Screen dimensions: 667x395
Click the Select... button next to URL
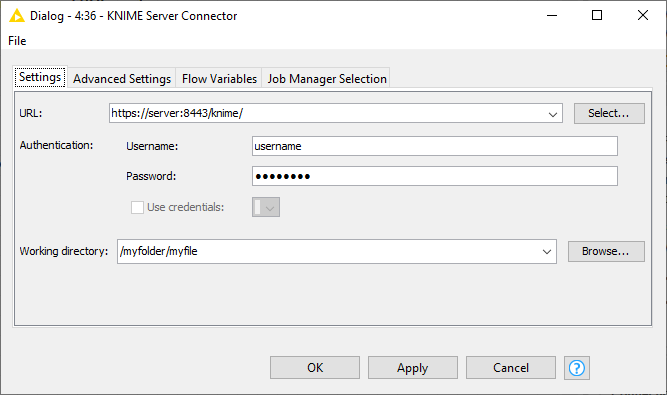609,113
